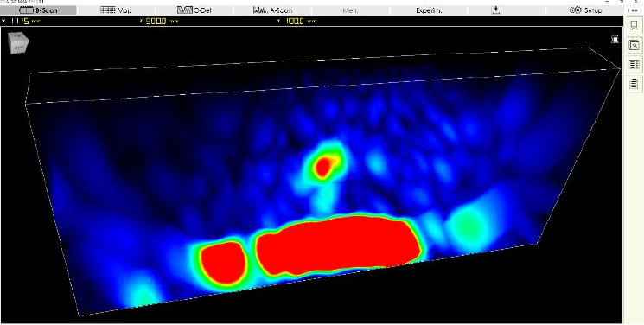
Task: Open the sidebar list table icon
Action: pyautogui.click(x=634, y=64)
